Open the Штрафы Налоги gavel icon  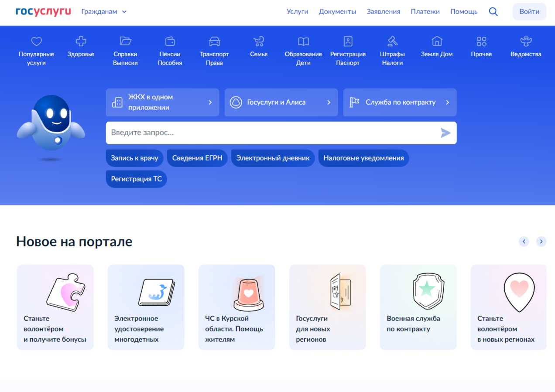pos(392,41)
